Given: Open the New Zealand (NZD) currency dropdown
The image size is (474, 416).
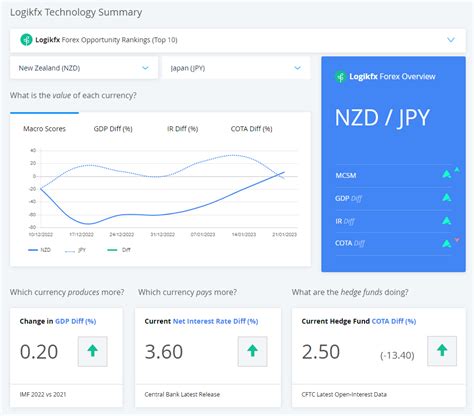Looking at the screenshot, I should 84,68.
